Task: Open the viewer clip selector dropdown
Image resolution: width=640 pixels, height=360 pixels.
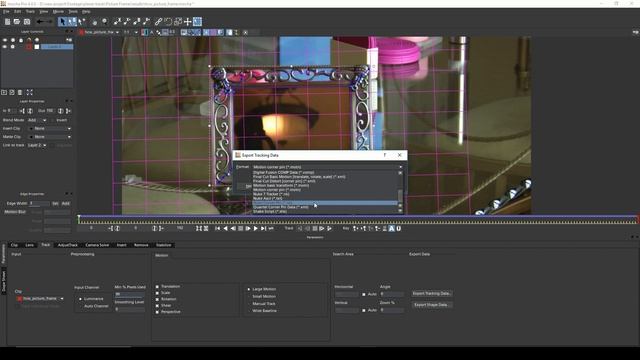Action: click(100, 32)
